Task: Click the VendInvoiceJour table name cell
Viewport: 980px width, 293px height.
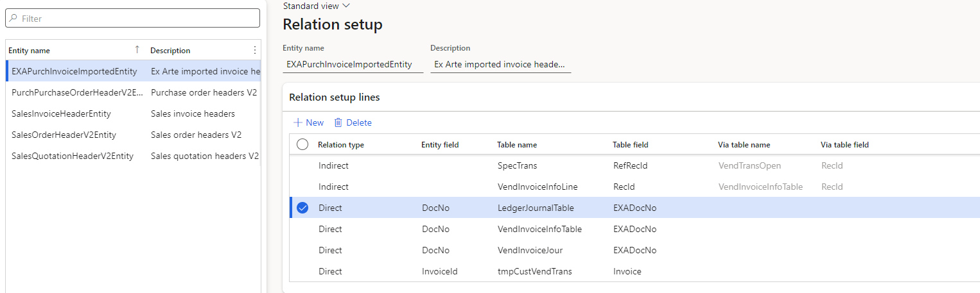Action: pos(530,250)
